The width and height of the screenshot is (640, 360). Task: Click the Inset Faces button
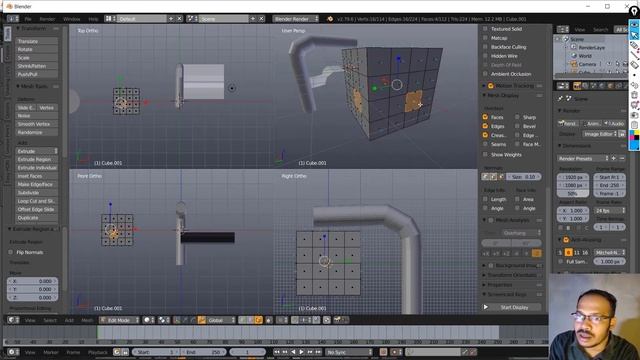37,176
